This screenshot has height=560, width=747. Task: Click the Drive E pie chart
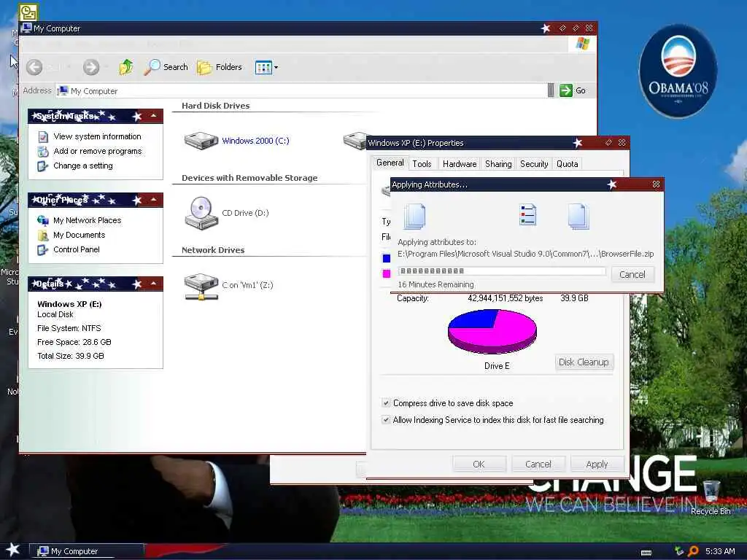pyautogui.click(x=492, y=332)
